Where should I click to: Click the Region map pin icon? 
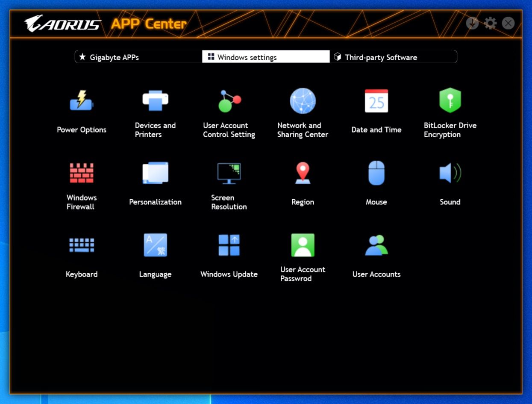[x=303, y=173]
